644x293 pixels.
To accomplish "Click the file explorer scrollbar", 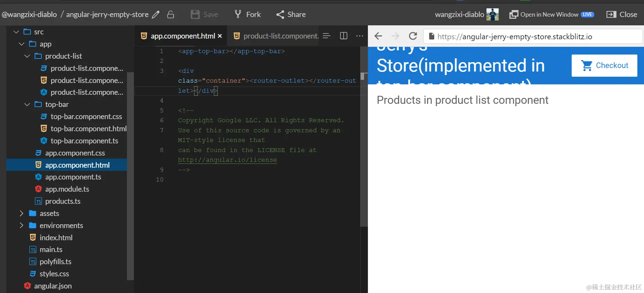I will click(x=130, y=176).
